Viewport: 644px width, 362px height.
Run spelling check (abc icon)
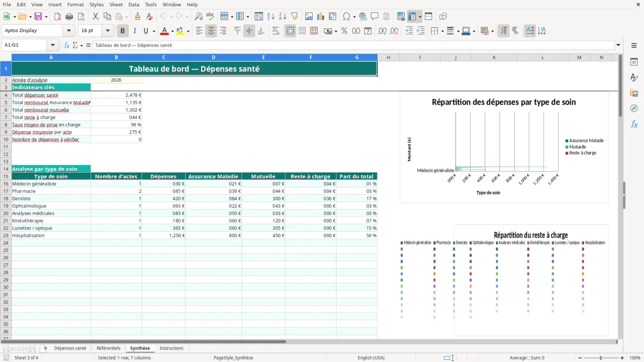[x=210, y=17]
